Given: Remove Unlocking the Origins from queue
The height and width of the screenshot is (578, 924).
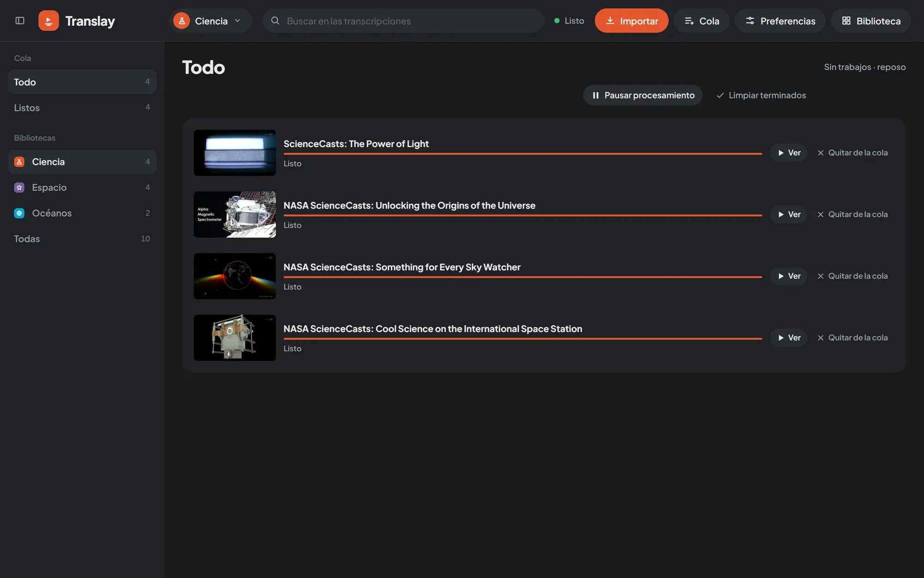Looking at the screenshot, I should pyautogui.click(x=852, y=215).
